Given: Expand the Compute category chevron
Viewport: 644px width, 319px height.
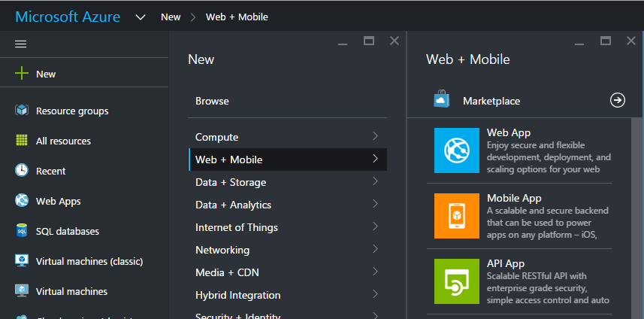Looking at the screenshot, I should 375,136.
